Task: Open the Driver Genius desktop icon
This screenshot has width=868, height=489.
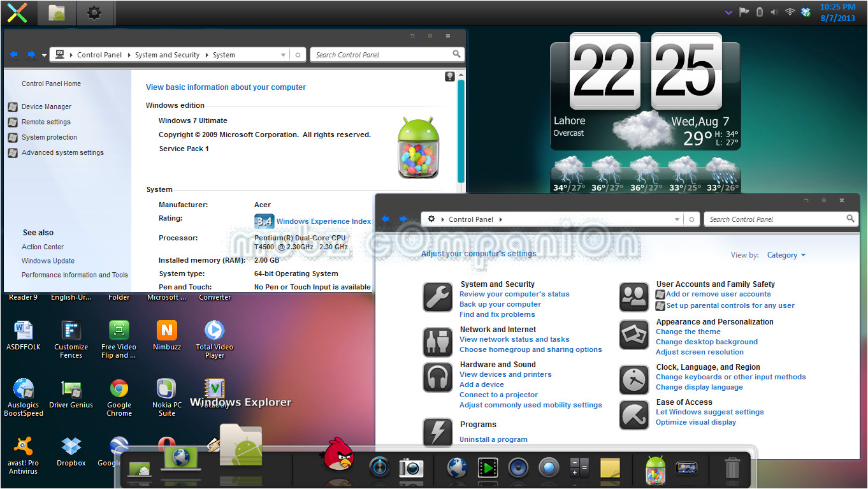Action: coord(71,393)
